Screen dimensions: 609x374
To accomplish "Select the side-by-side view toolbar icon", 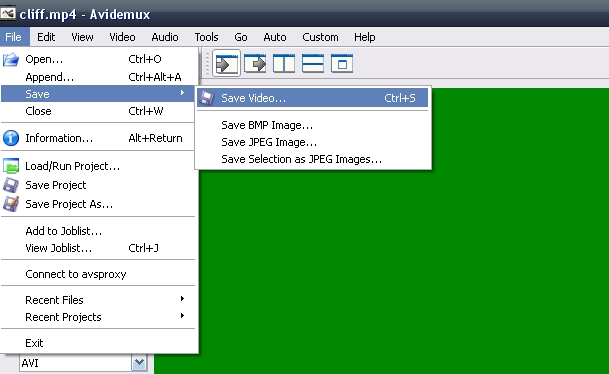I will coord(284,63).
